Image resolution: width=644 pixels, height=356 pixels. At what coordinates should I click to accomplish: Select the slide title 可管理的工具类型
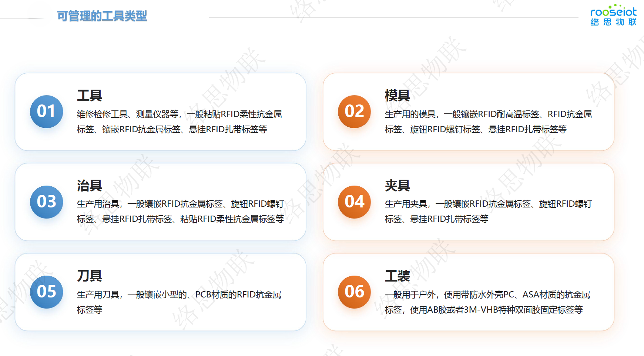(102, 16)
